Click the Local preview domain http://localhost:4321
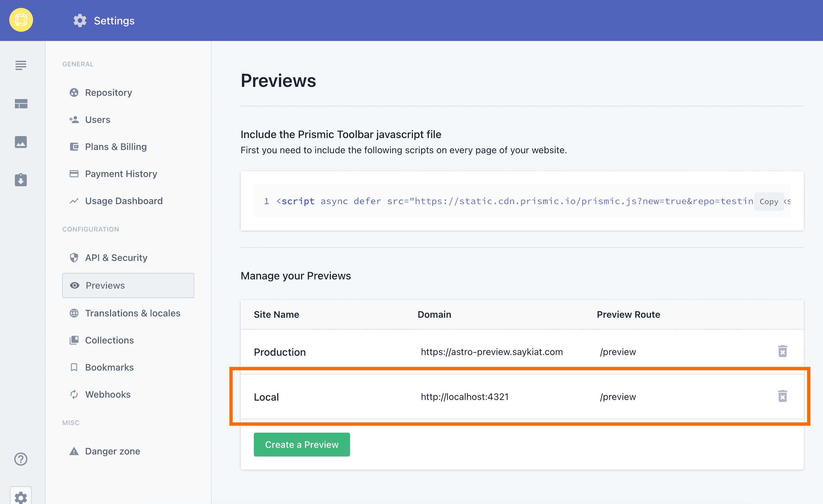Image resolution: width=823 pixels, height=504 pixels. point(464,397)
